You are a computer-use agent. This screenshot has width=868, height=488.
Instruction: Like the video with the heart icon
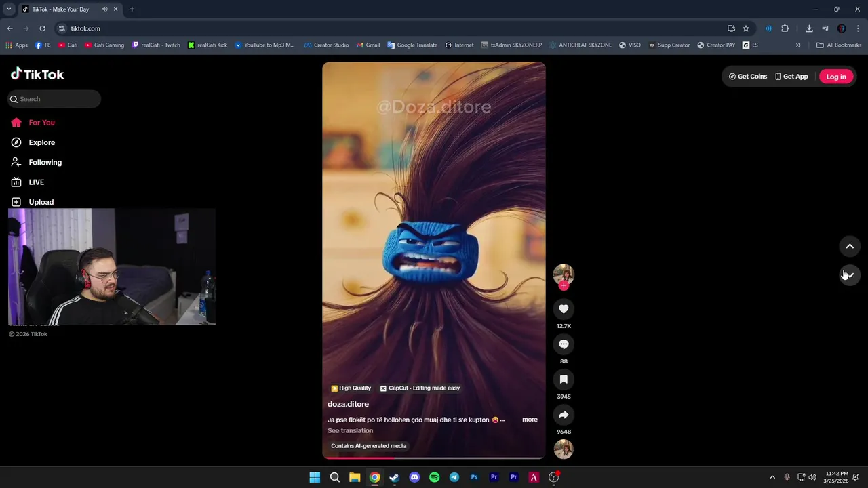click(x=564, y=309)
